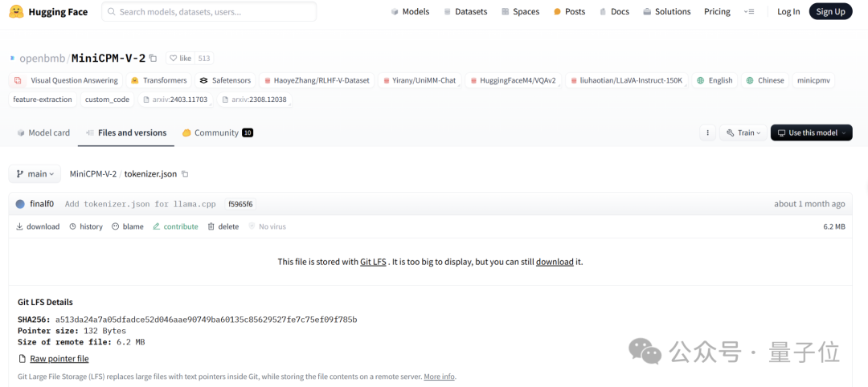Click the delete file action
868x387 pixels.
[223, 226]
